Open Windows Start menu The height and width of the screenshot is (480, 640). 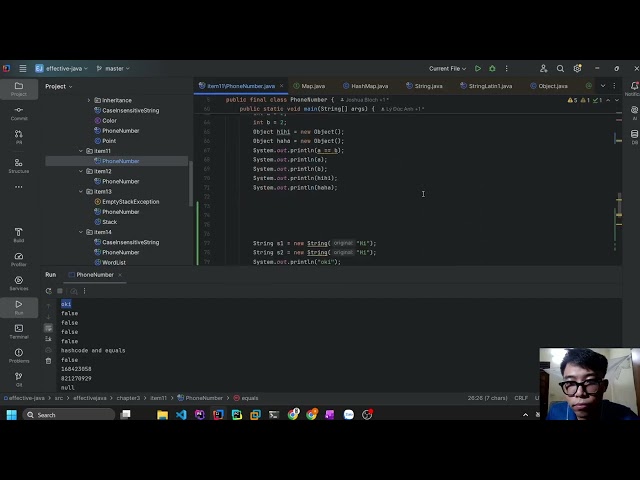point(11,415)
